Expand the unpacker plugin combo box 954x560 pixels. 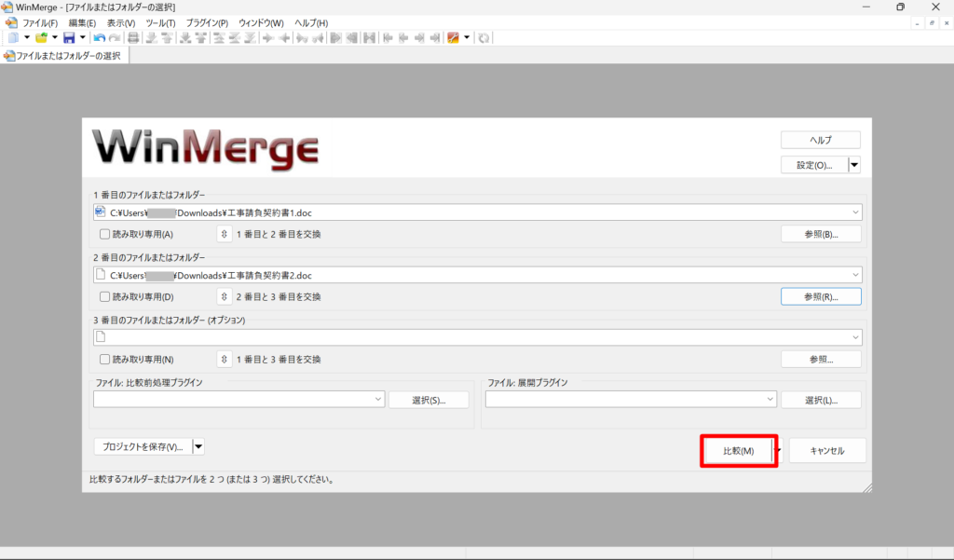click(769, 399)
